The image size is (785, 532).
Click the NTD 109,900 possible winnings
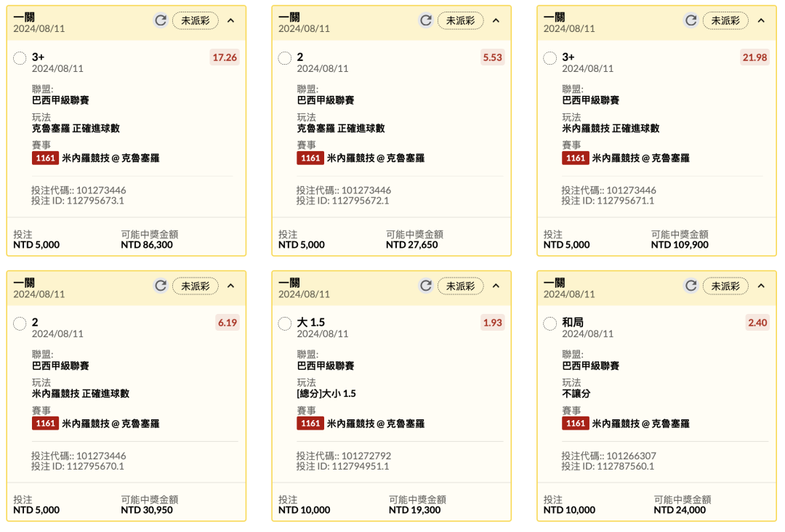680,245
